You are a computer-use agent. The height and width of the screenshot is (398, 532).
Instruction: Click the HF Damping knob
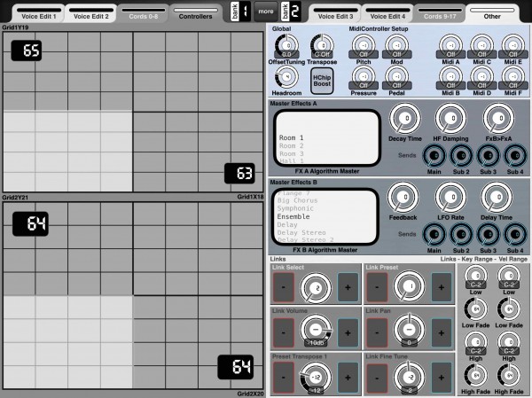coord(450,119)
